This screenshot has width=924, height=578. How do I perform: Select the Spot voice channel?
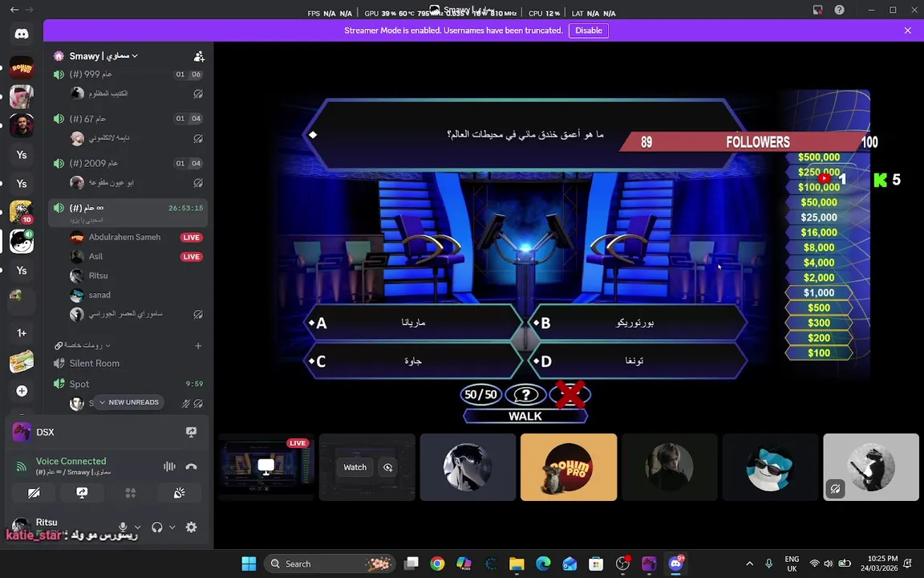point(128,384)
